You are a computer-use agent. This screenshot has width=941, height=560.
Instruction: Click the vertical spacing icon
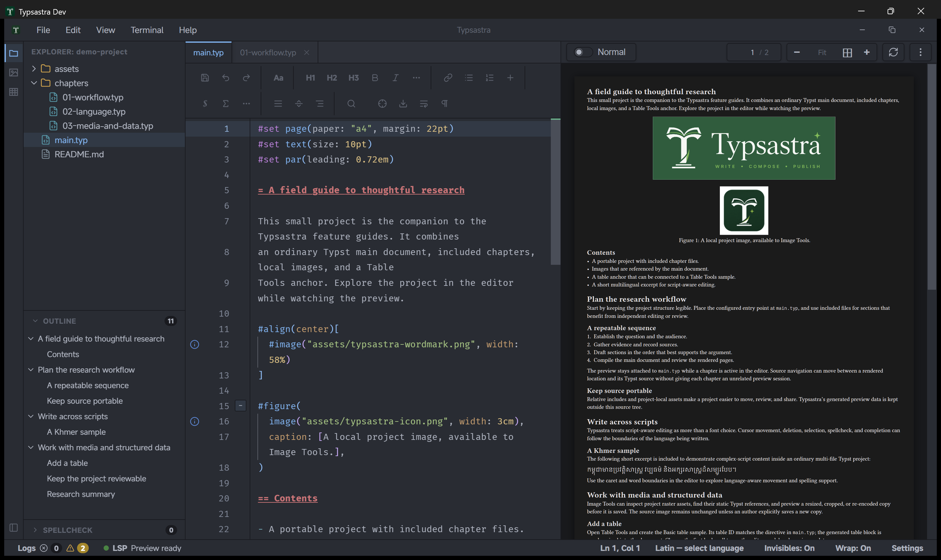(x=299, y=103)
